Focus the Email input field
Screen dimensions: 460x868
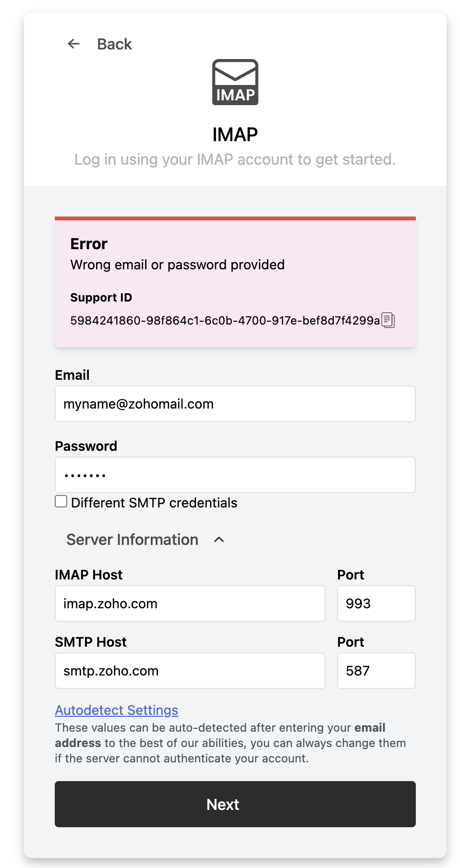click(x=235, y=404)
